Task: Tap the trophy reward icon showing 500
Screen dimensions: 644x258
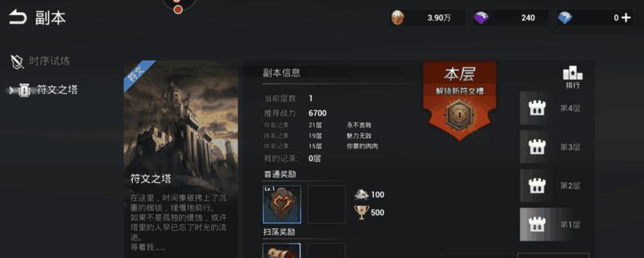Action: pyautogui.click(x=361, y=212)
